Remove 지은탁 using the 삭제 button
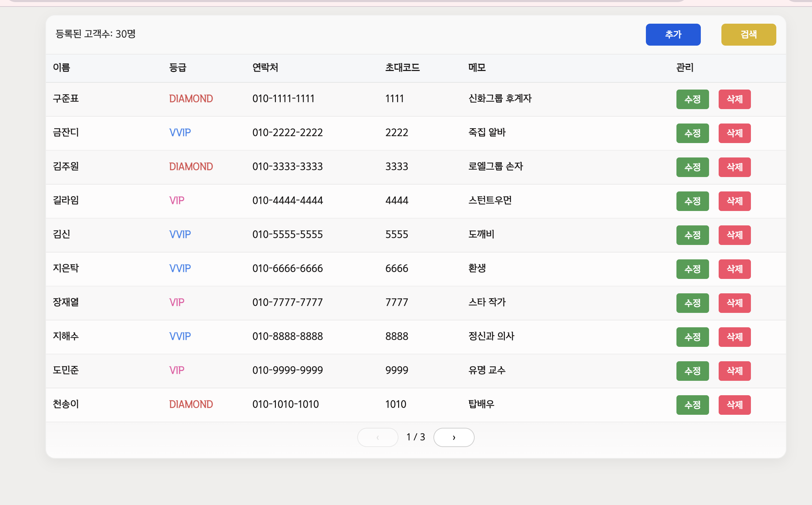812x505 pixels. (x=734, y=269)
